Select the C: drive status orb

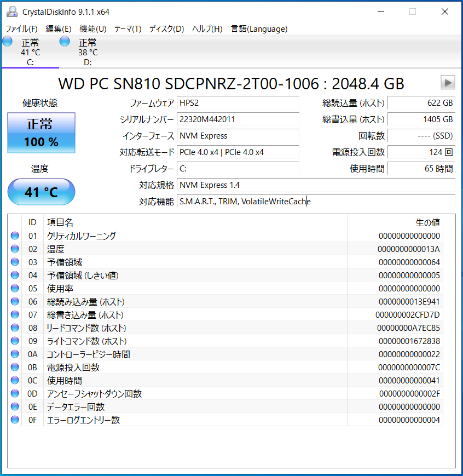(x=8, y=42)
